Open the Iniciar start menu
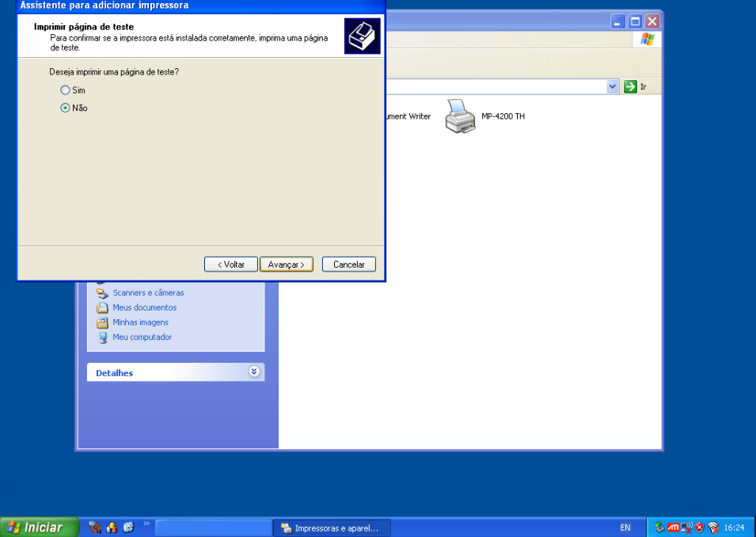 tap(40, 527)
